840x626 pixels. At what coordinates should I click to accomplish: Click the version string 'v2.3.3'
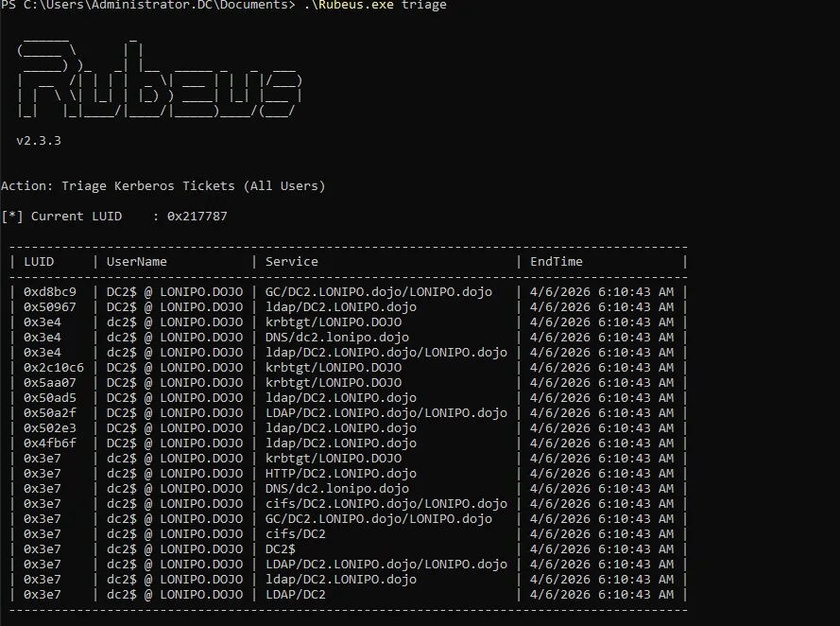tap(39, 140)
